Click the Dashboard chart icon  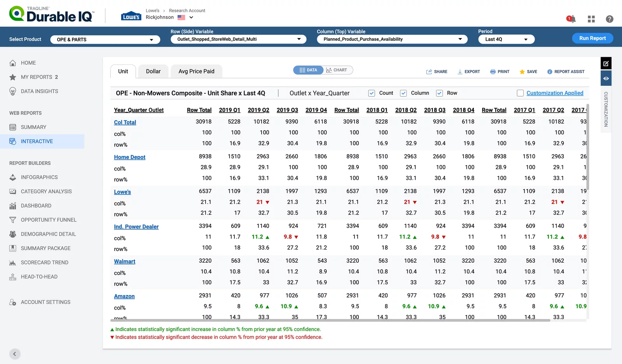13,206
